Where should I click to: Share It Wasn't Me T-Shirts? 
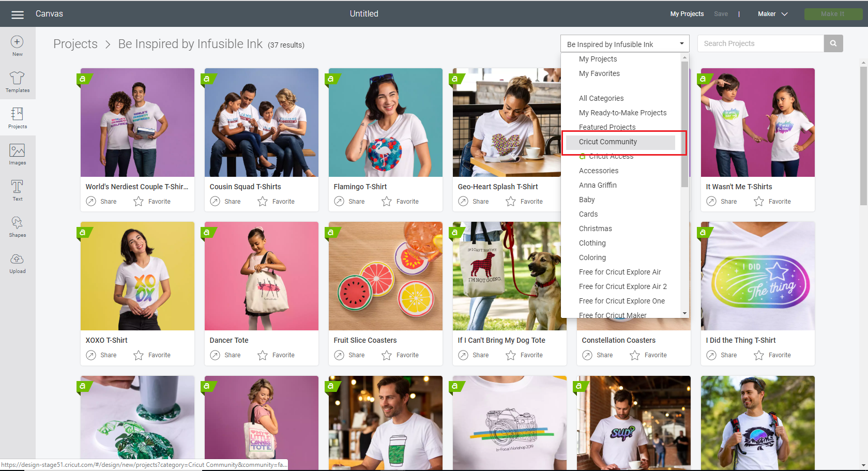[x=722, y=202]
